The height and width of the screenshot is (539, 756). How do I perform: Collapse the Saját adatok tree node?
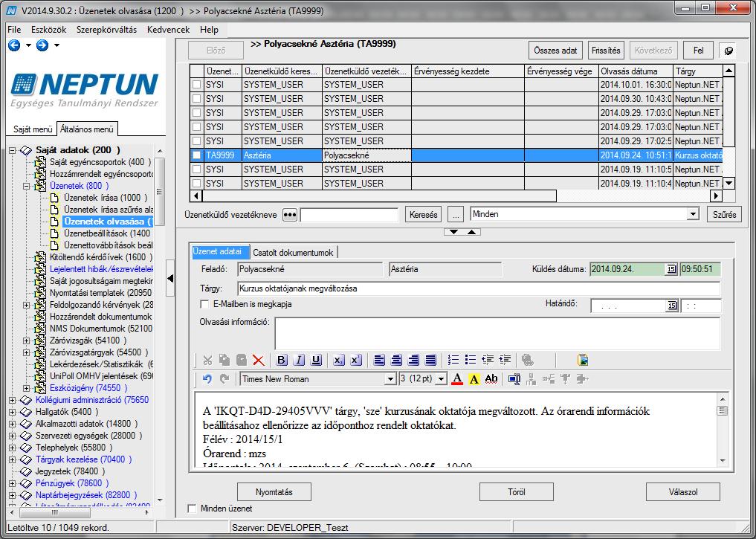pos(12,150)
